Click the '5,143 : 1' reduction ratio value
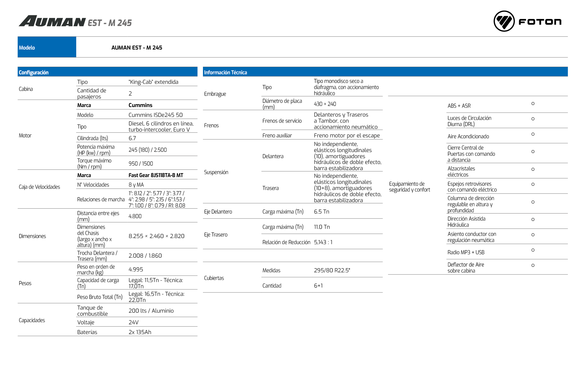Viewport: 588px width, 368px height. click(x=323, y=242)
